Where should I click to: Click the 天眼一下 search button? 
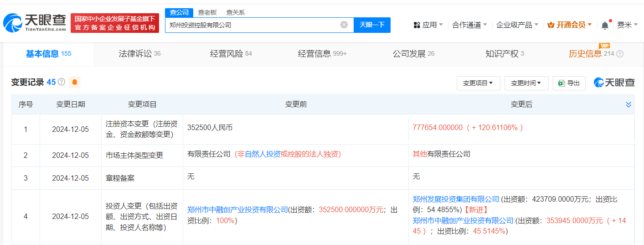click(x=372, y=25)
